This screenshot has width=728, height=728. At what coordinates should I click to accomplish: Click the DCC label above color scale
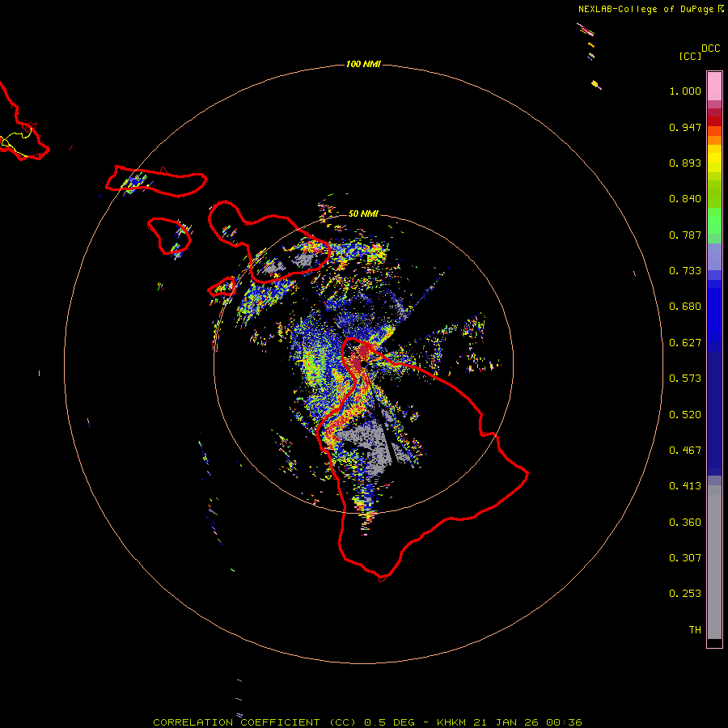(x=710, y=49)
